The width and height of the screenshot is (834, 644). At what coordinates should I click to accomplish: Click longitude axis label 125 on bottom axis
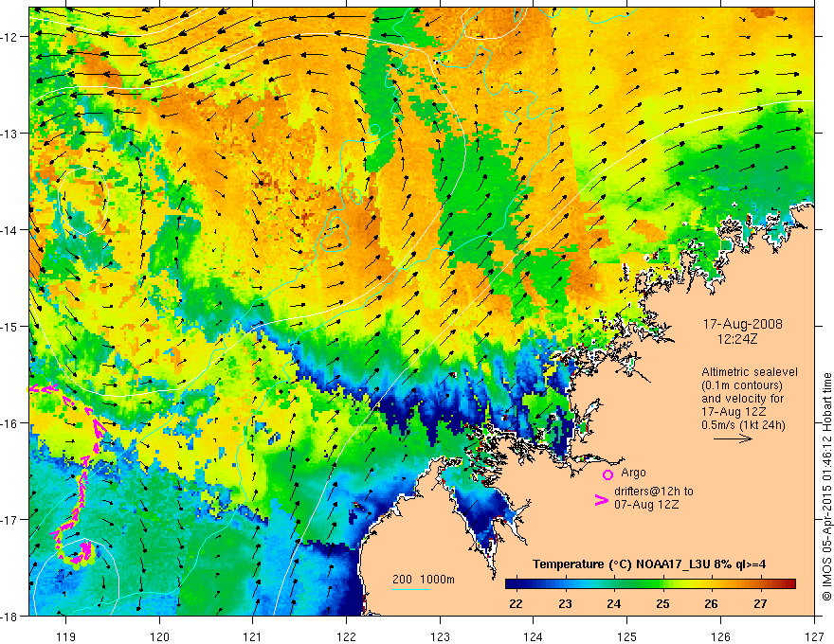pyautogui.click(x=627, y=636)
